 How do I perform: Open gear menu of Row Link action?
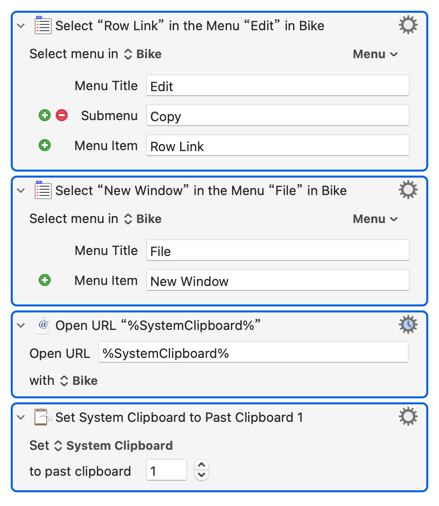[x=408, y=25]
